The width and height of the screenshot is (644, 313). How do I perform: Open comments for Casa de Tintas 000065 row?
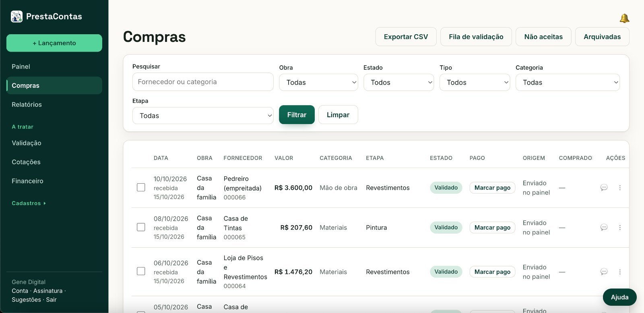[x=604, y=228]
